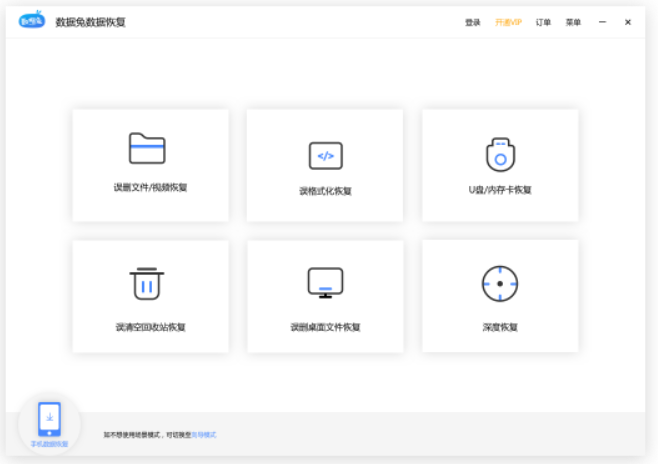Screen dimensions: 658x464
Task: Choose the U盘/内存卡恢复 text label
Action: (x=500, y=189)
